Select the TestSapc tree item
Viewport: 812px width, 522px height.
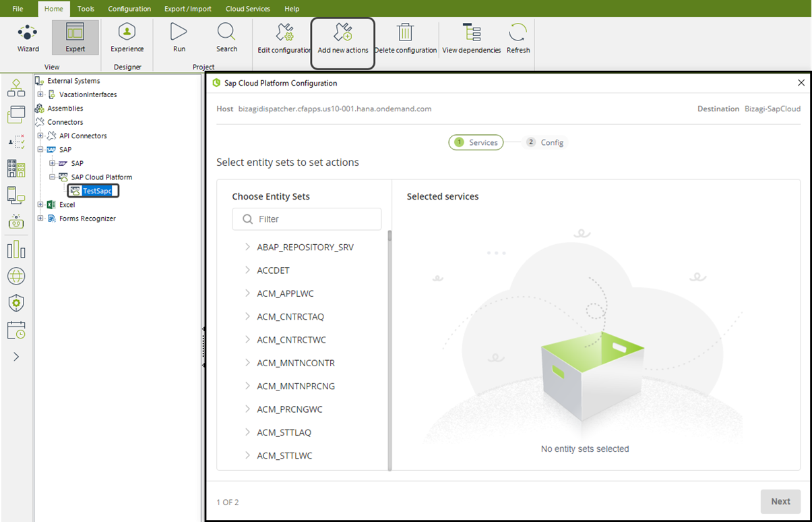(97, 191)
